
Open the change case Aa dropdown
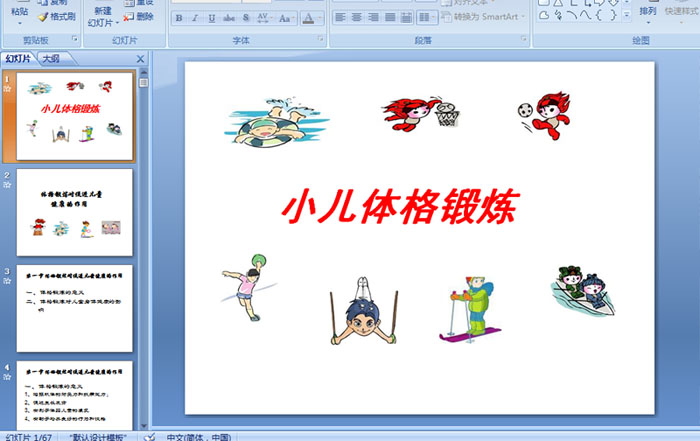(x=286, y=18)
